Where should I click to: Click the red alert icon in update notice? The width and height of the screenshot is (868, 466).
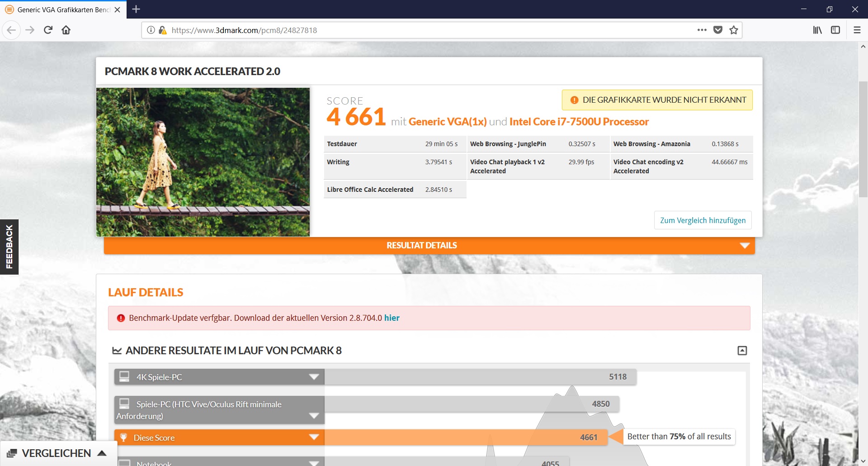(x=121, y=318)
